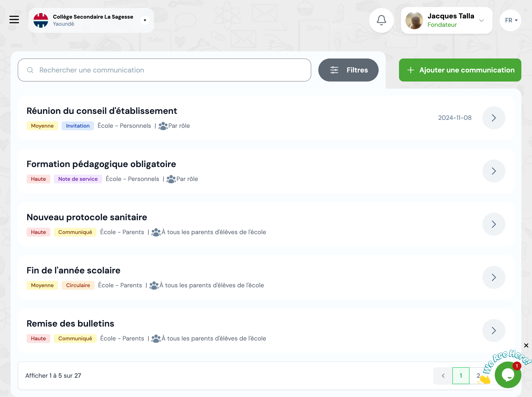This screenshot has width=532, height=397.
Task: Open Fin de l'année scolaire arrow
Action: tap(493, 277)
